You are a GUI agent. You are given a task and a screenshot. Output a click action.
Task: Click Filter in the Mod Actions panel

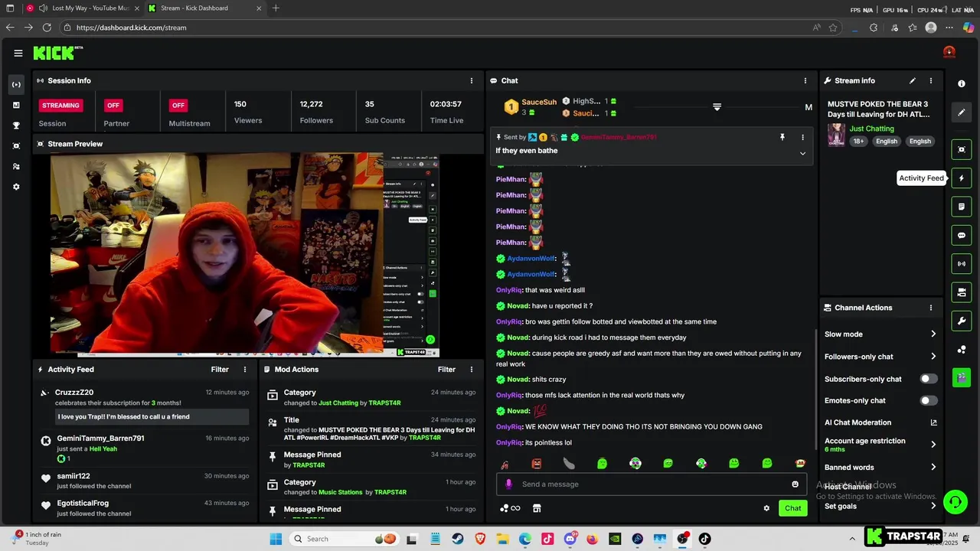click(x=446, y=370)
